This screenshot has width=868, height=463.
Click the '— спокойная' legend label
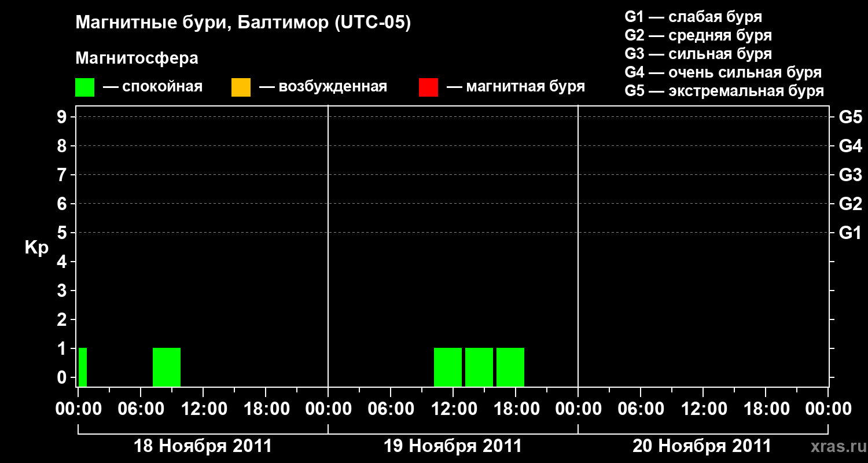coord(153,87)
